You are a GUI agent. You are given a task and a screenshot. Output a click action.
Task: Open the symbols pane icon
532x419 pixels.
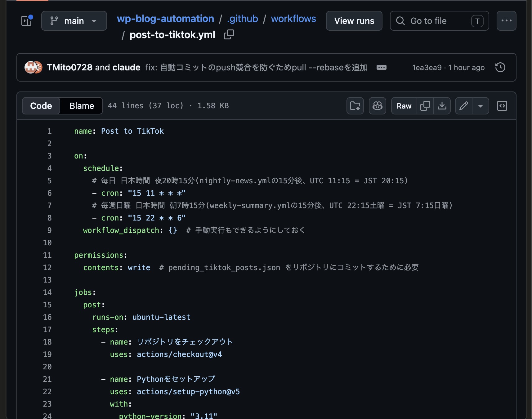point(502,106)
